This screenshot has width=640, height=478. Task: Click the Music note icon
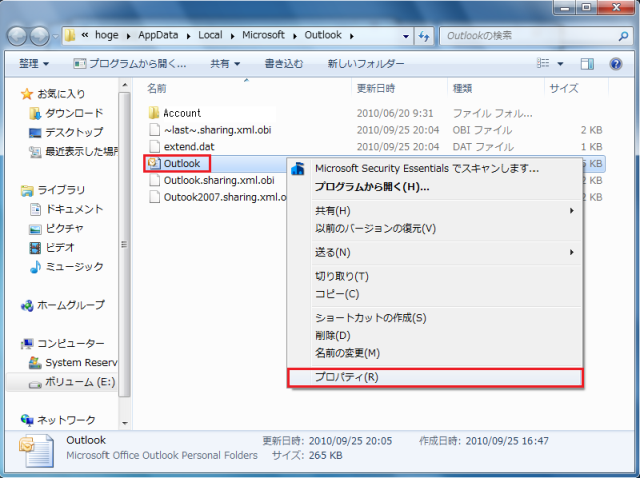pos(36,267)
